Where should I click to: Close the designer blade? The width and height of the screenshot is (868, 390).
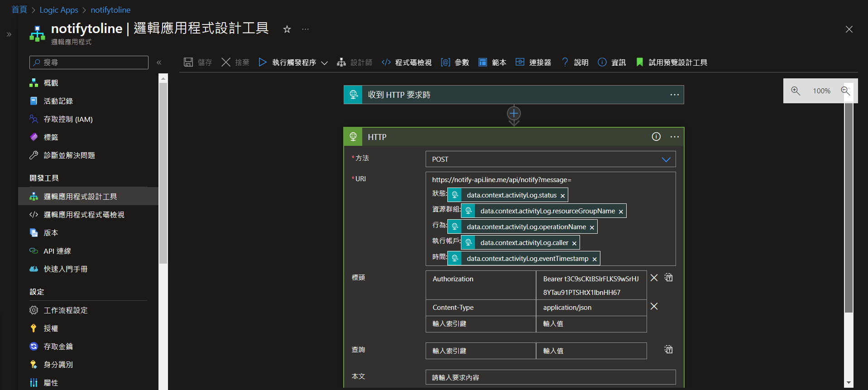849,29
